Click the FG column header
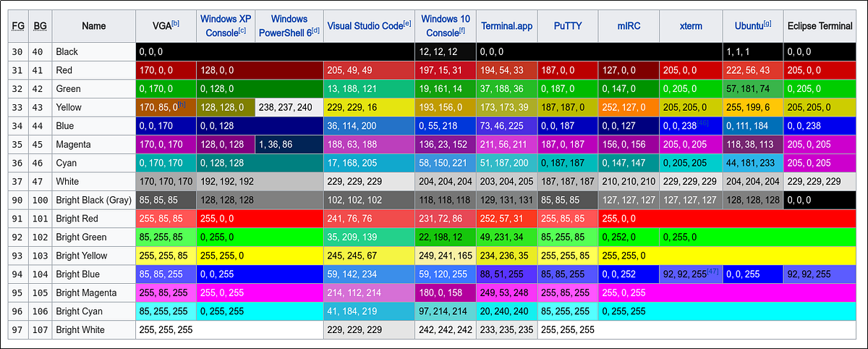 pyautogui.click(x=17, y=26)
